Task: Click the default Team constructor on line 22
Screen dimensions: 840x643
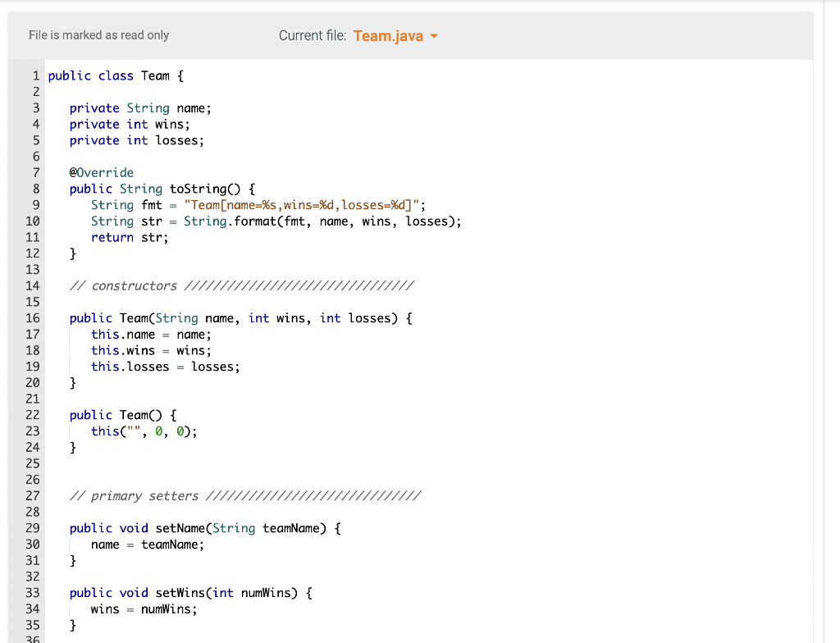Action: pyautogui.click(x=123, y=414)
